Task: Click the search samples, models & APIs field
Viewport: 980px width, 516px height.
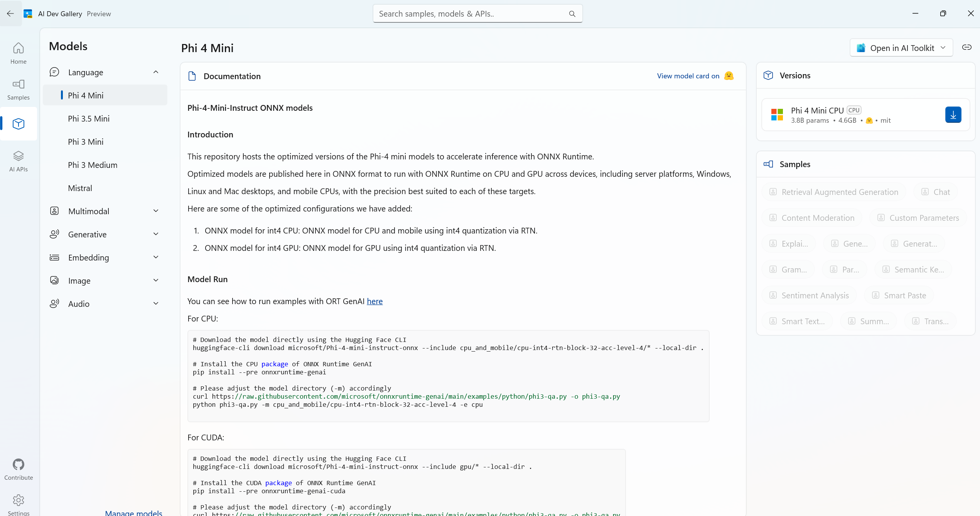Action: [477, 14]
